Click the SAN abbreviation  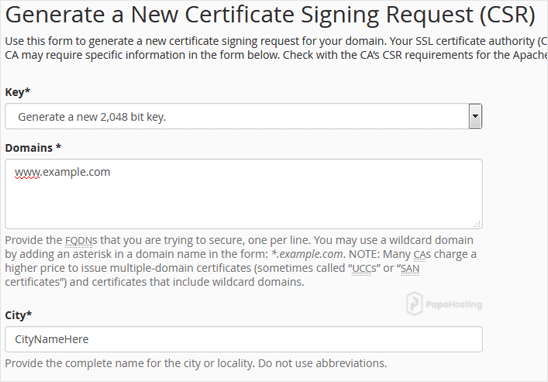pos(410,268)
